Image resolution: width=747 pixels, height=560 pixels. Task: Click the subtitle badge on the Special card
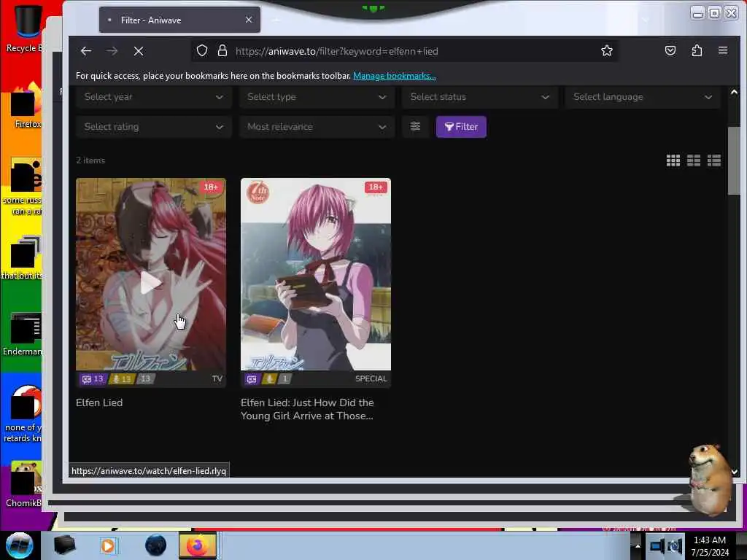(252, 379)
